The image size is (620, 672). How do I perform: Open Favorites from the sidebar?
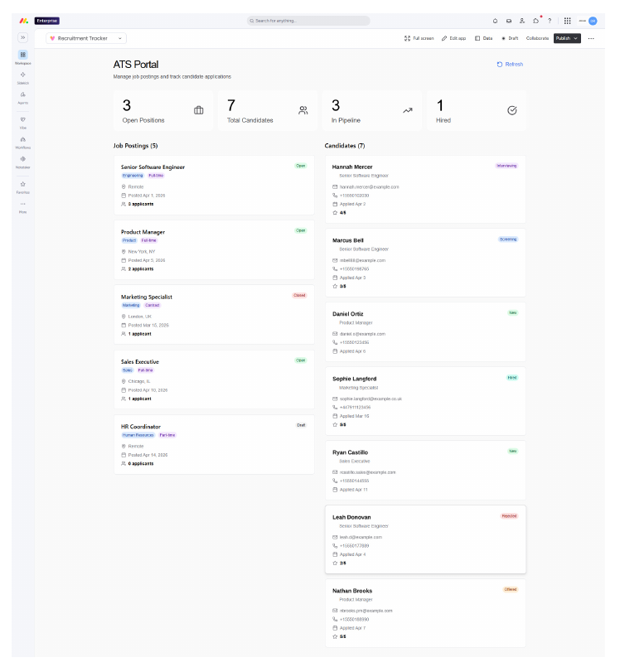pos(22,184)
